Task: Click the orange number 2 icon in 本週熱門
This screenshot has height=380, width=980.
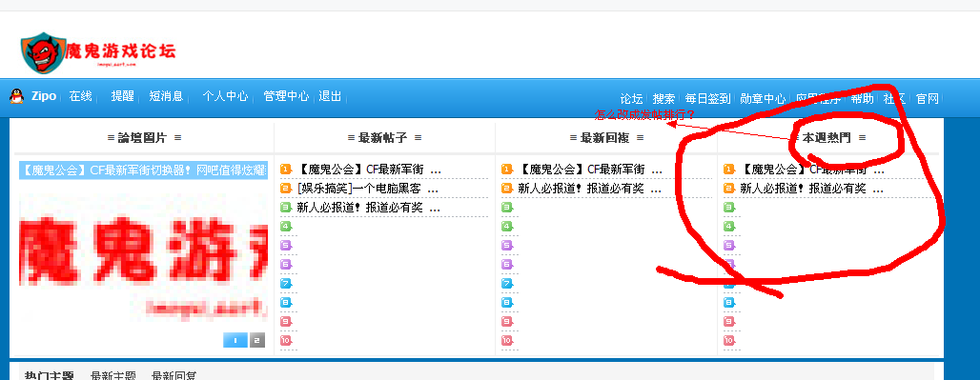Action: coord(728,189)
